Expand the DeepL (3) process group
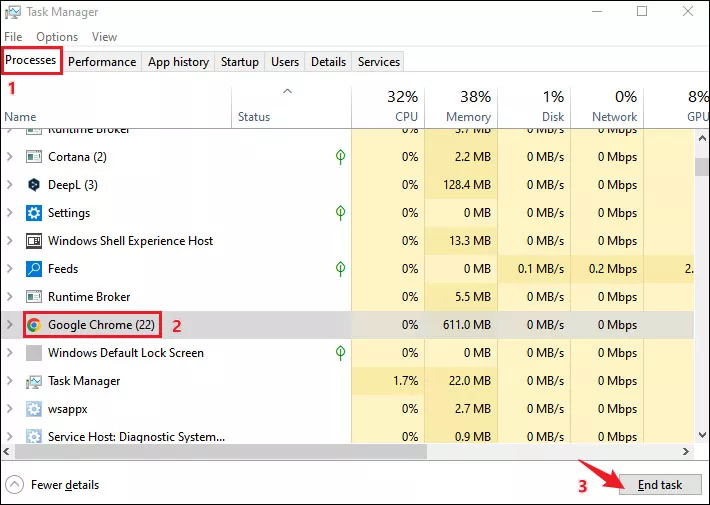 pos(10,185)
